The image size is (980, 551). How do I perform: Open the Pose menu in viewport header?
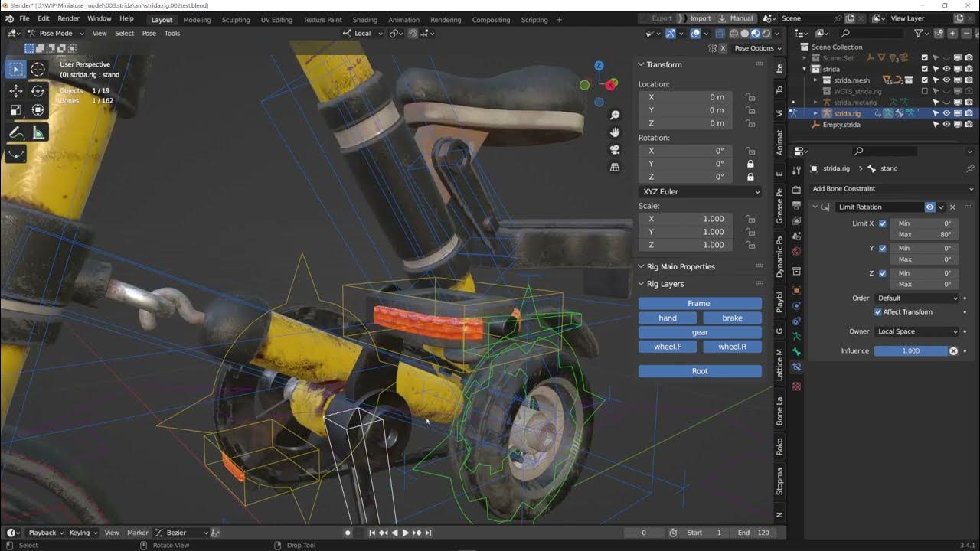149,34
